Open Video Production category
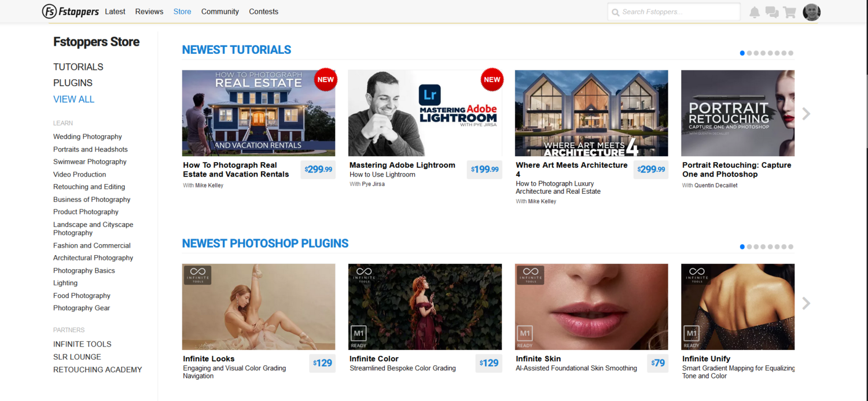Screen dimensions: 868x401 coord(80,175)
